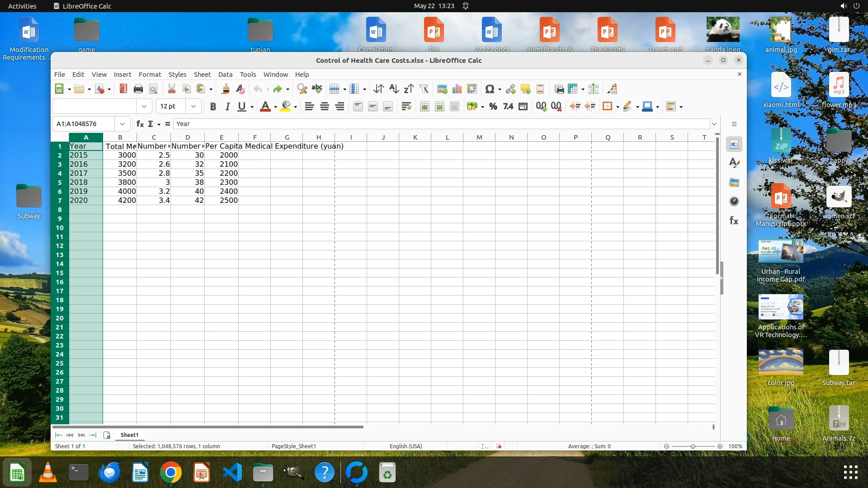Open the sidebar Navigator compass icon
868x488 pixels.
point(734,202)
